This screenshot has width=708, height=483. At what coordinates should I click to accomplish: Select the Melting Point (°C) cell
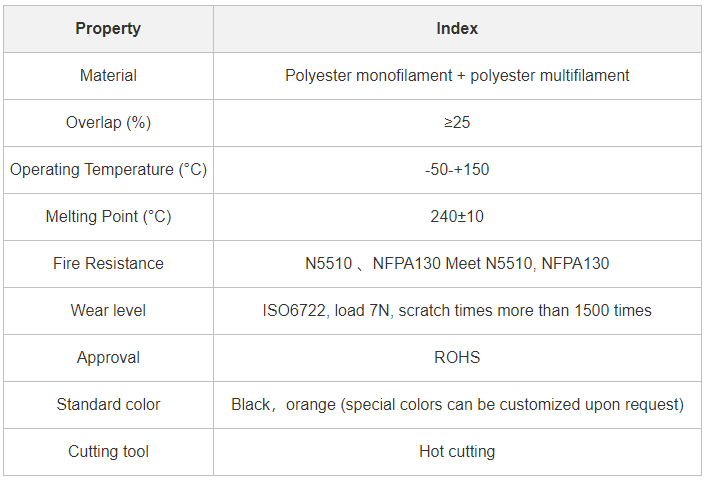coord(108,217)
